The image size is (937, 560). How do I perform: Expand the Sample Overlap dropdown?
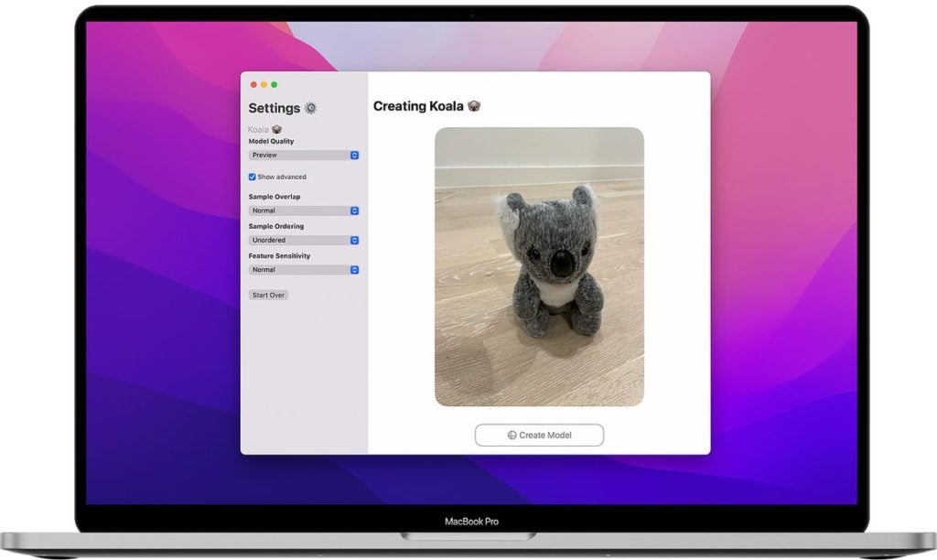point(304,210)
